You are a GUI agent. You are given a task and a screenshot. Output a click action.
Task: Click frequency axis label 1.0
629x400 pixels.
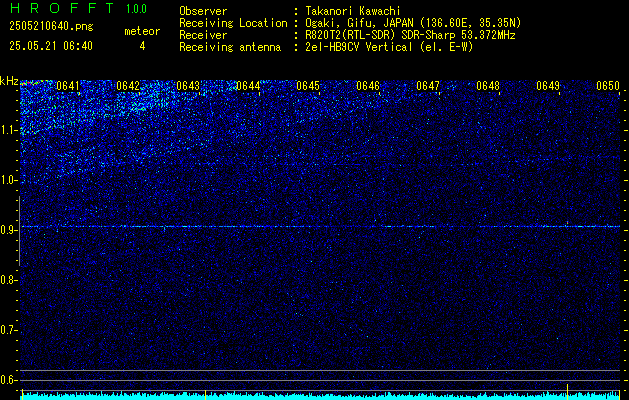(9, 181)
